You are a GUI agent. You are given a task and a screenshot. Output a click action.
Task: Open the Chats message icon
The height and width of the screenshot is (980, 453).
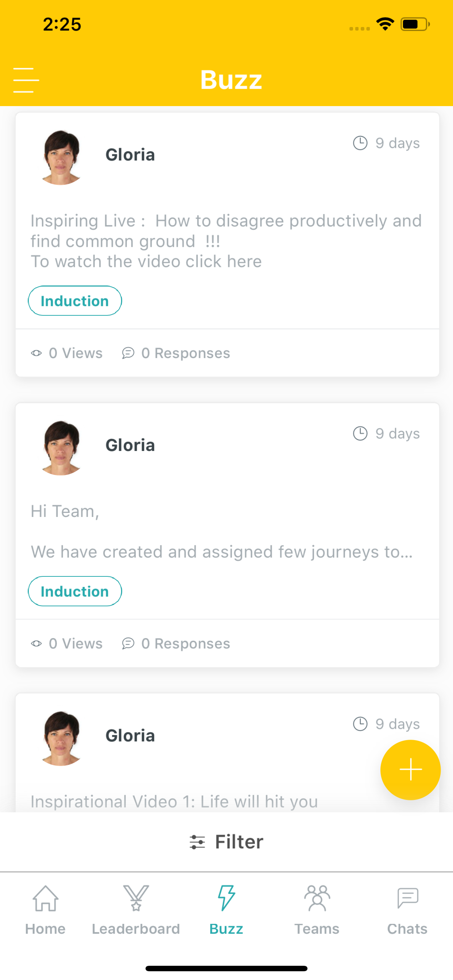click(x=407, y=898)
